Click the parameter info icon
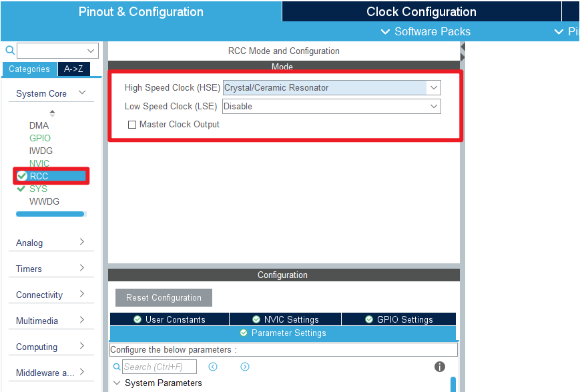The height and width of the screenshot is (392, 580). pyautogui.click(x=440, y=367)
